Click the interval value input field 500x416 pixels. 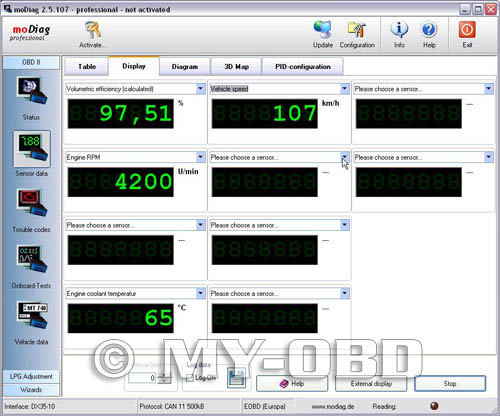coord(142,378)
